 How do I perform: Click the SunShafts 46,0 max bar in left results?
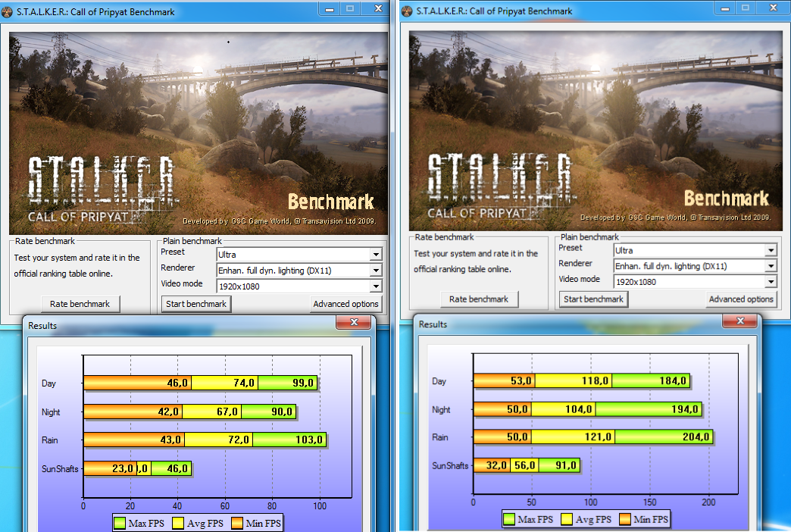click(x=171, y=468)
